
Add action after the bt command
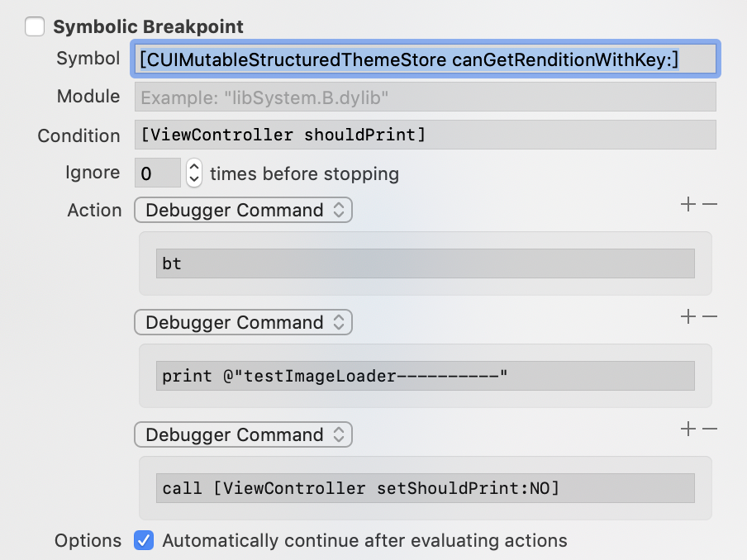click(x=688, y=205)
